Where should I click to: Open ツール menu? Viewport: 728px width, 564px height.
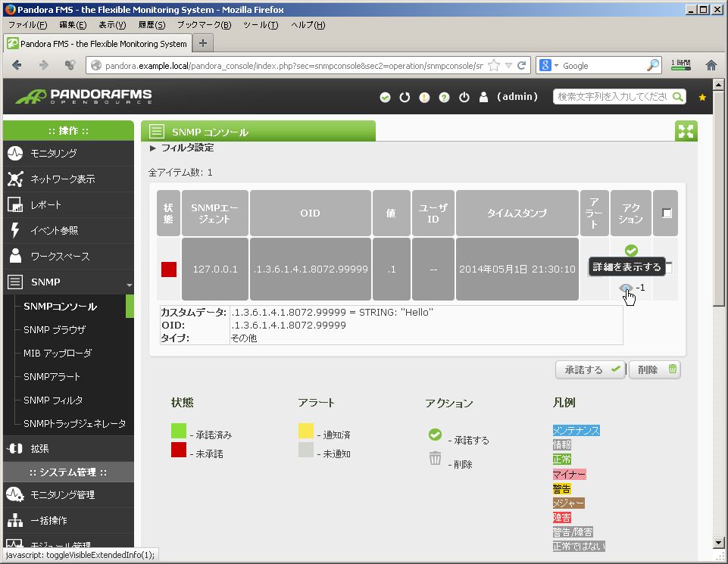tap(261, 25)
